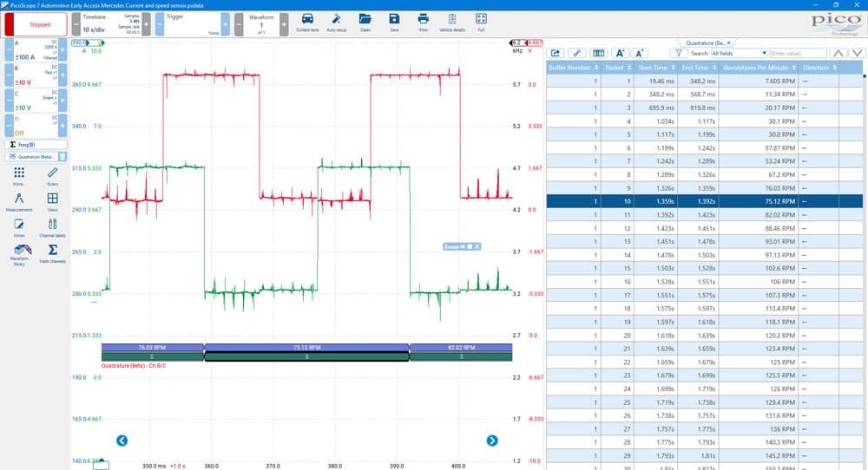
Task: Toggle filter button in decoder table
Action: (678, 53)
